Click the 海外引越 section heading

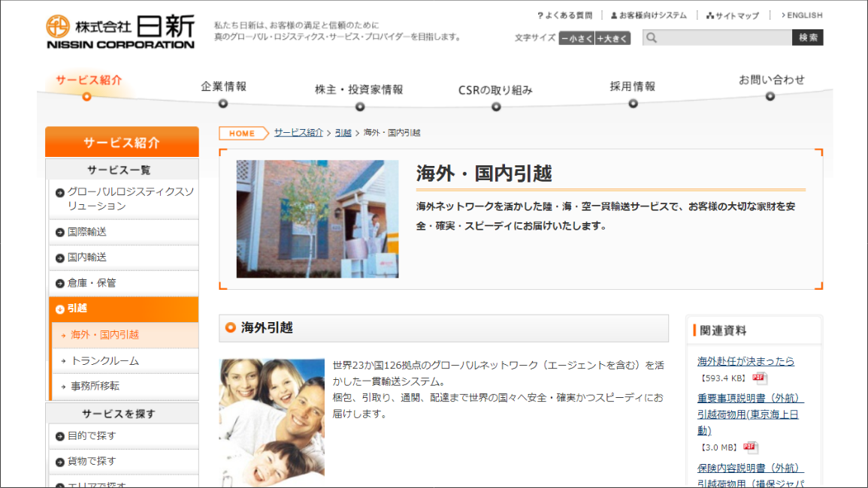267,328
